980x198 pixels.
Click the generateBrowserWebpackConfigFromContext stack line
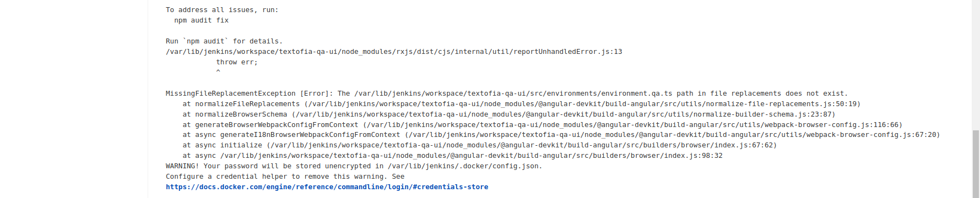coord(543,125)
